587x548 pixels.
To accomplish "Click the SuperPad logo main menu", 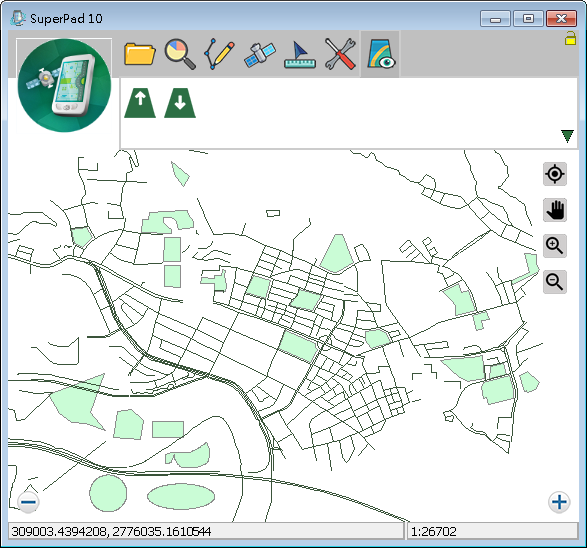I will coord(64,85).
